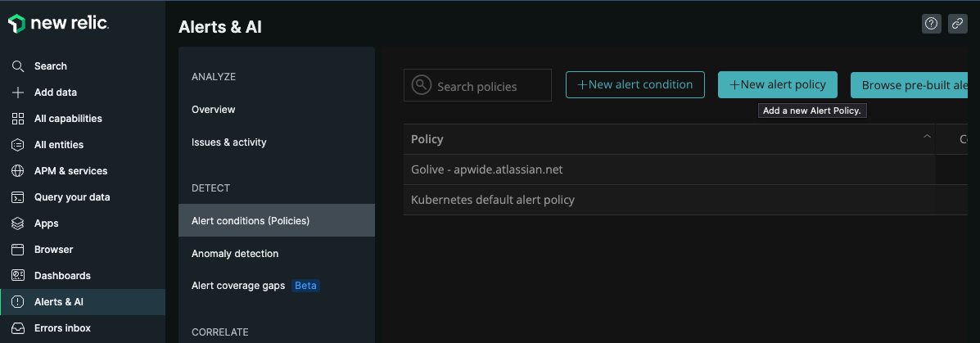Open the Kubernetes default alert policy

pyautogui.click(x=493, y=200)
